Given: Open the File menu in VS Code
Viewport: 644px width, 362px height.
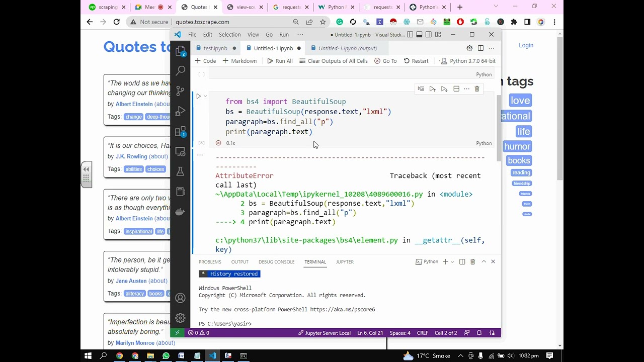Looking at the screenshot, I should click(192, 35).
